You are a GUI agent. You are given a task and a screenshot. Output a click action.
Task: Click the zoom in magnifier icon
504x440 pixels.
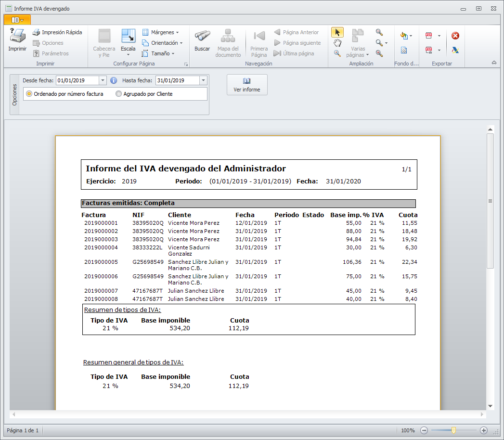pos(379,53)
